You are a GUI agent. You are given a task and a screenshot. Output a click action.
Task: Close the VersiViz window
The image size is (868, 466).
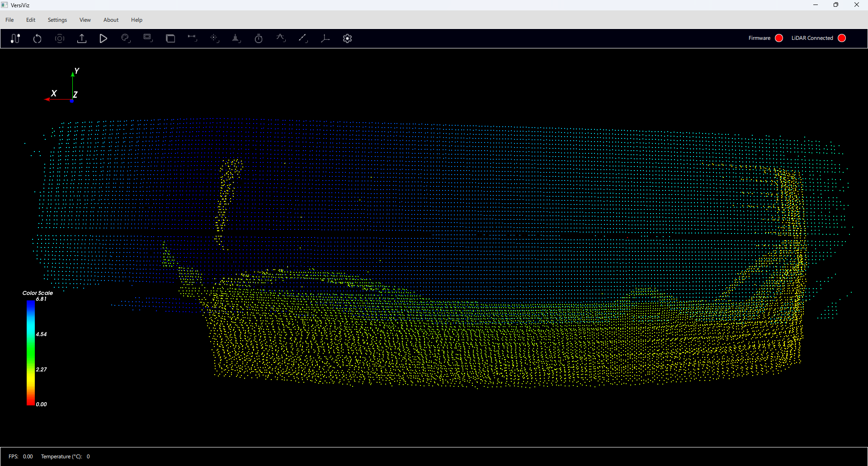click(x=857, y=5)
